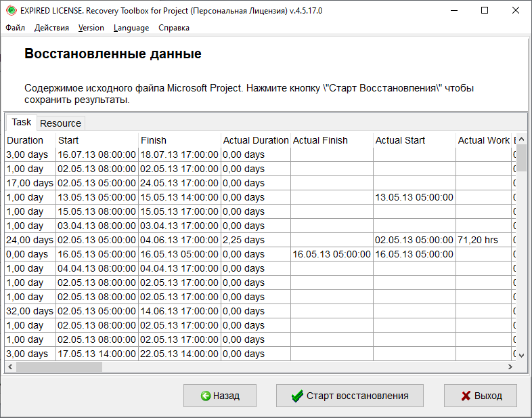
Task: Click the Старт восстановления button
Action: point(350,396)
